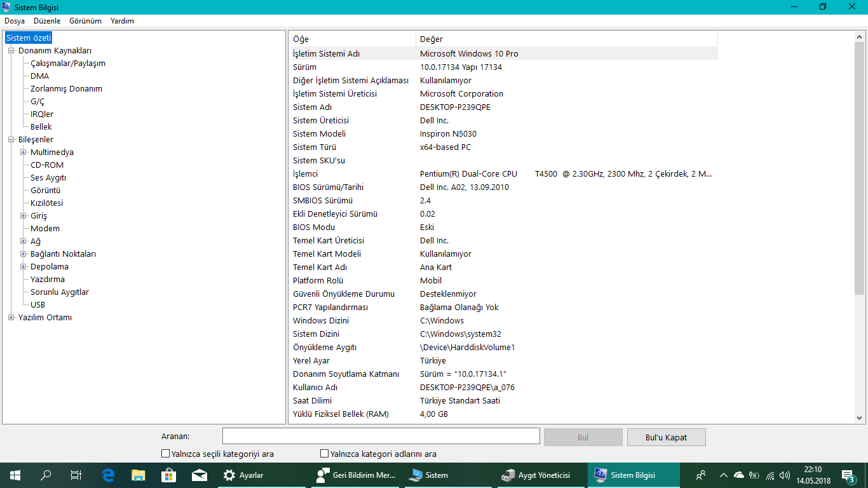868x488 pixels.
Task: Click battery status tray icon
Action: pyautogui.click(x=754, y=475)
